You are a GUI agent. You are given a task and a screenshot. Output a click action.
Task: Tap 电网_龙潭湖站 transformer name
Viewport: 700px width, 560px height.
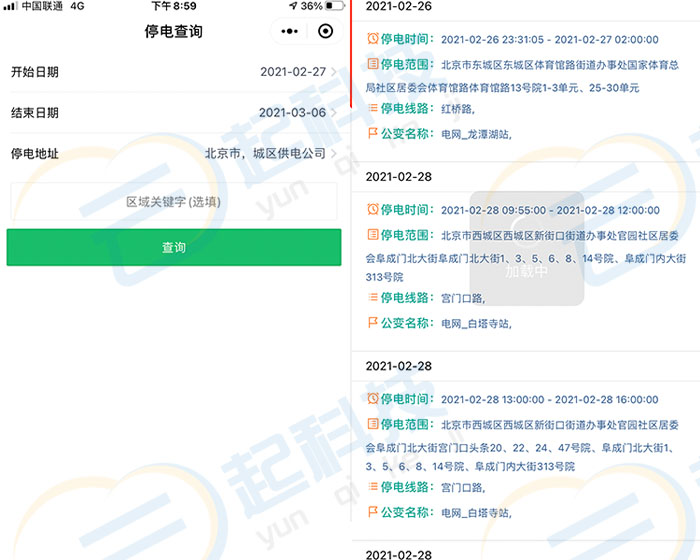476,134
